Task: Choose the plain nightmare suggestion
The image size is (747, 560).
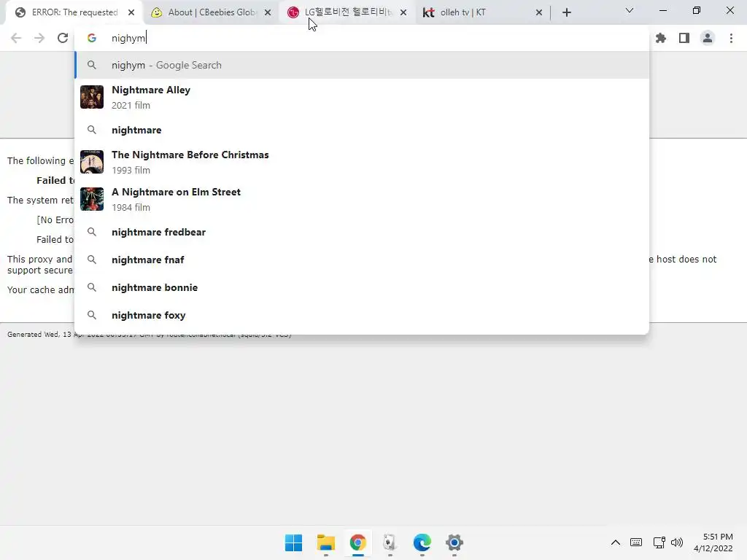Action: point(362,130)
